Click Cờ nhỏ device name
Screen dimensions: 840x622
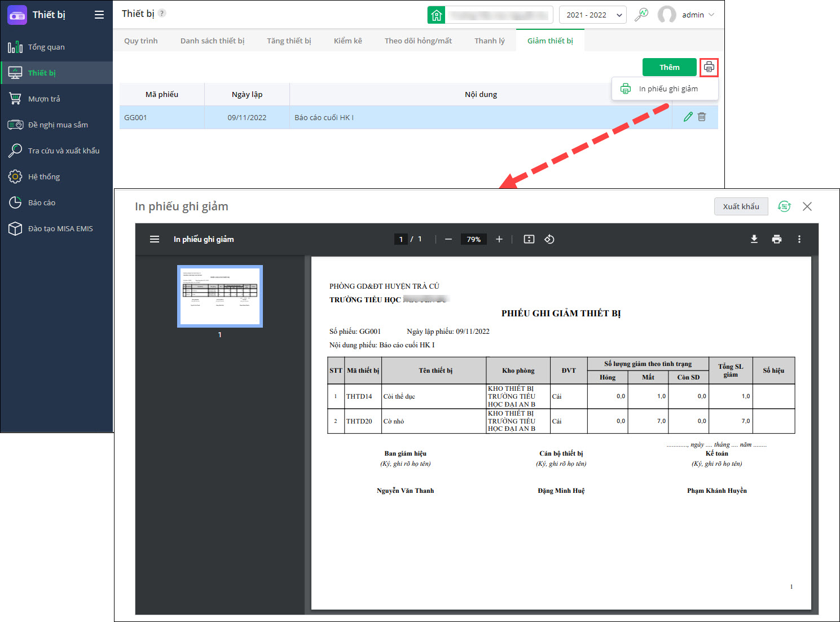(394, 421)
